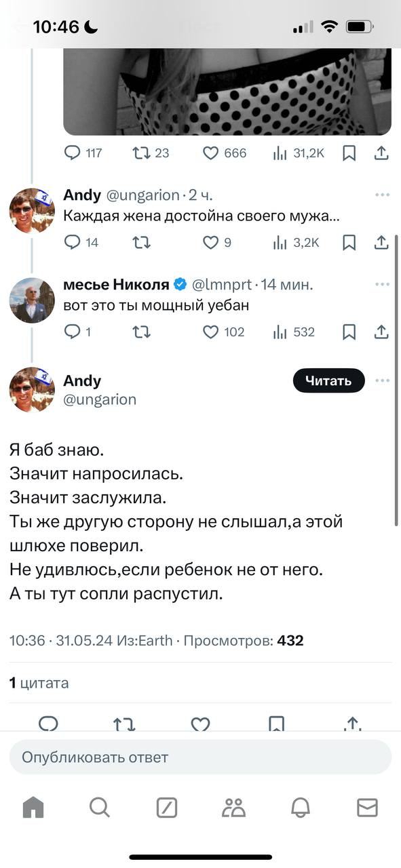Viewport: 401px width, 868px height.
Task: Open three-dot menu on месье Николя's reply
Action: (382, 284)
